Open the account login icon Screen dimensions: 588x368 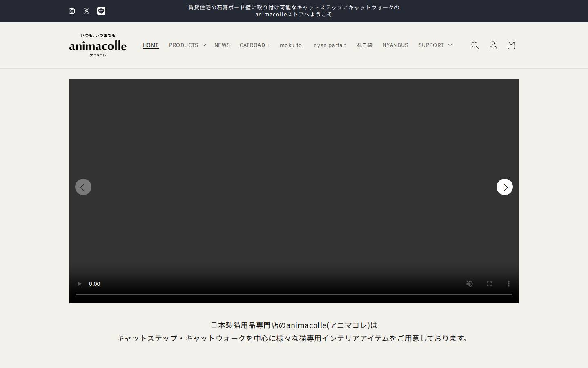click(493, 45)
